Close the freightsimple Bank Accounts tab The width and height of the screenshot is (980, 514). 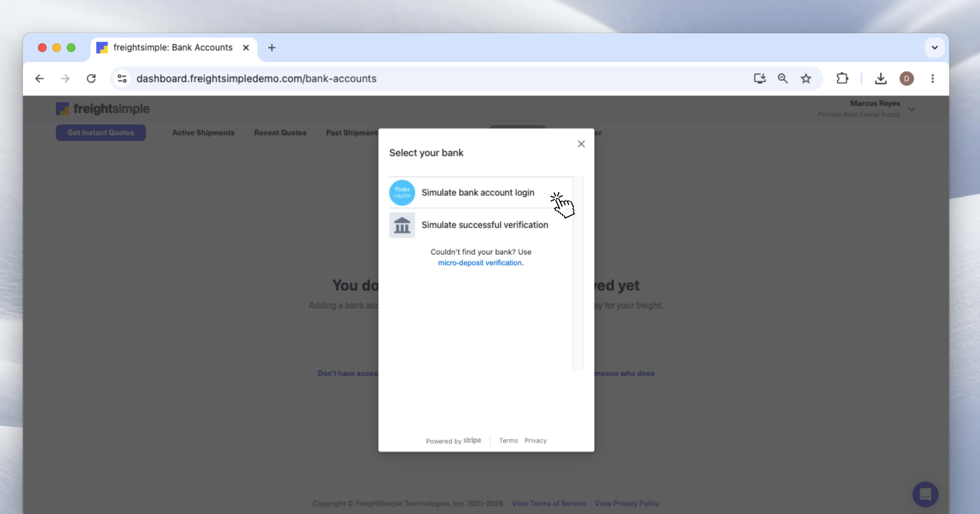click(246, 48)
